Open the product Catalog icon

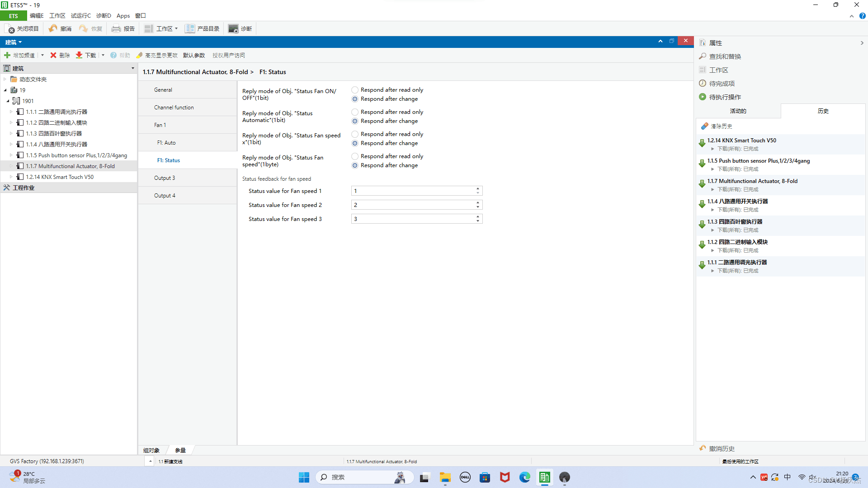point(190,28)
